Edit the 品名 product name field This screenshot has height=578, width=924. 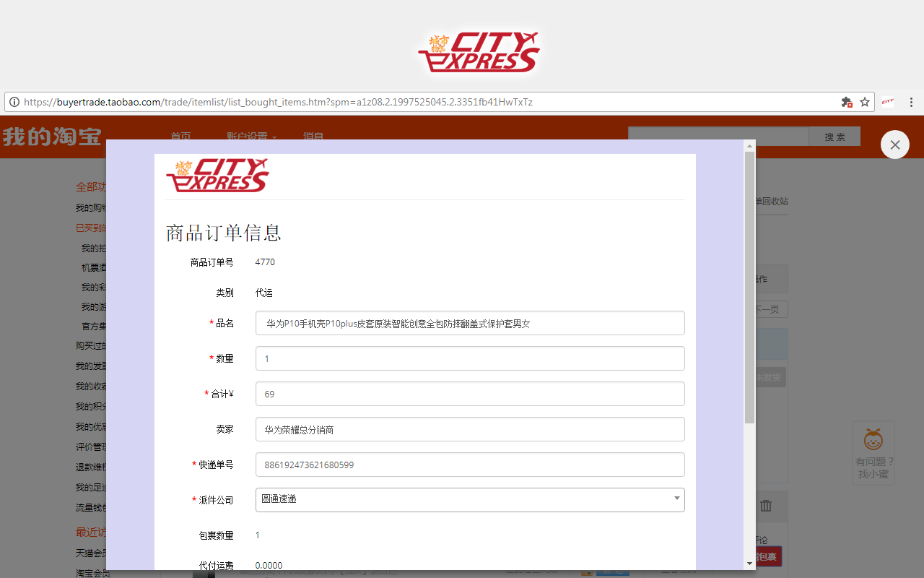click(x=470, y=323)
